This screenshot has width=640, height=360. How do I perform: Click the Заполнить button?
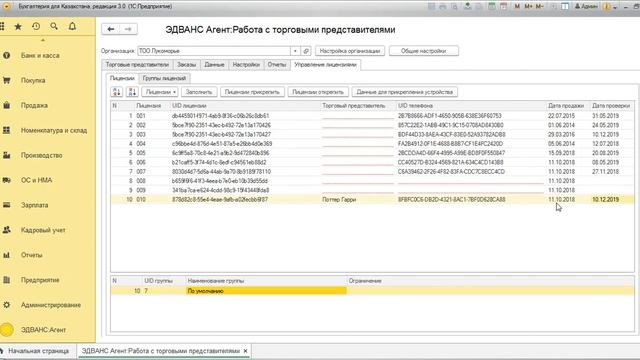tap(199, 92)
